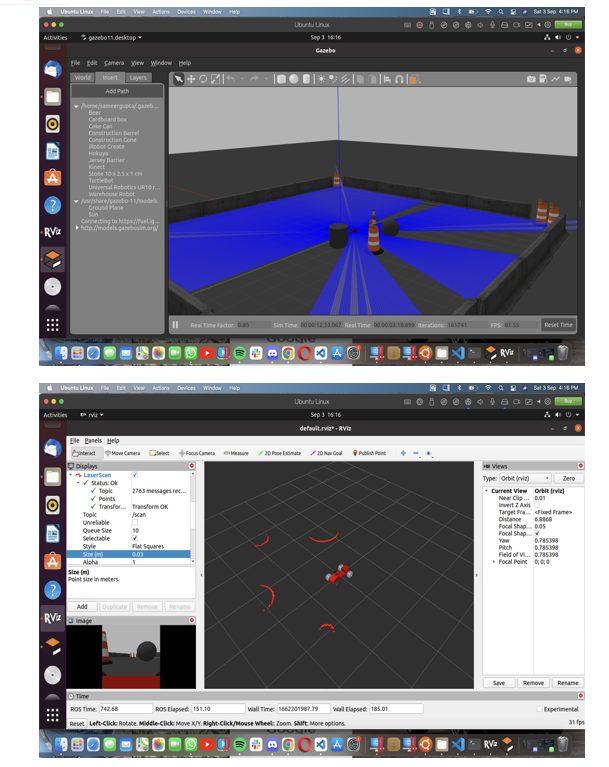Collapse the Status: Ok node in Displays
The width and height of the screenshot is (609, 767).
tap(78, 483)
